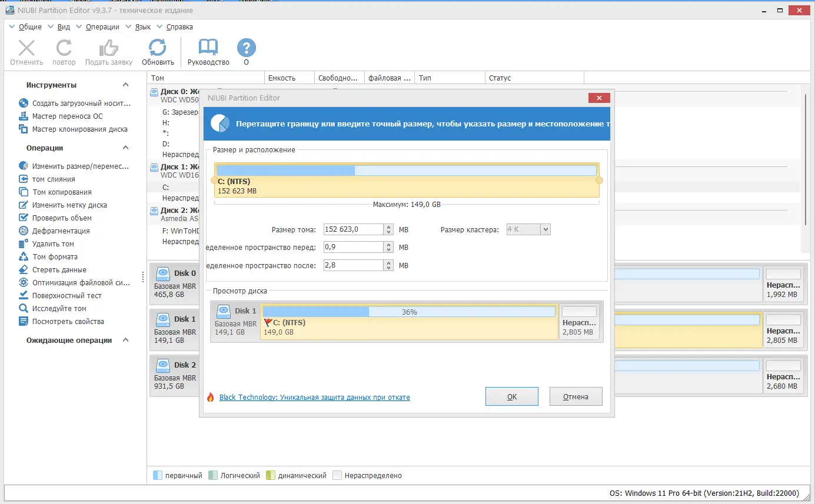
Task: Select Изменить размер/переместить operation
Action: (74, 166)
